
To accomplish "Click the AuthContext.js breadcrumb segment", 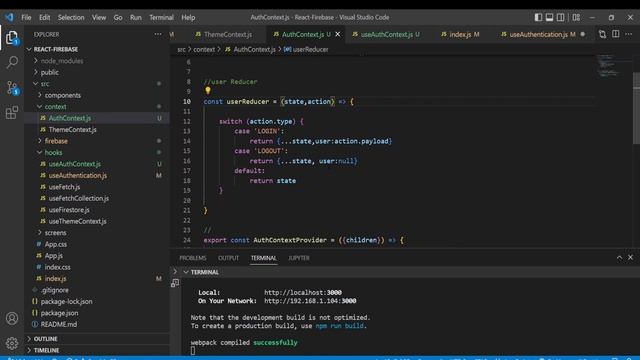I will pos(250,49).
